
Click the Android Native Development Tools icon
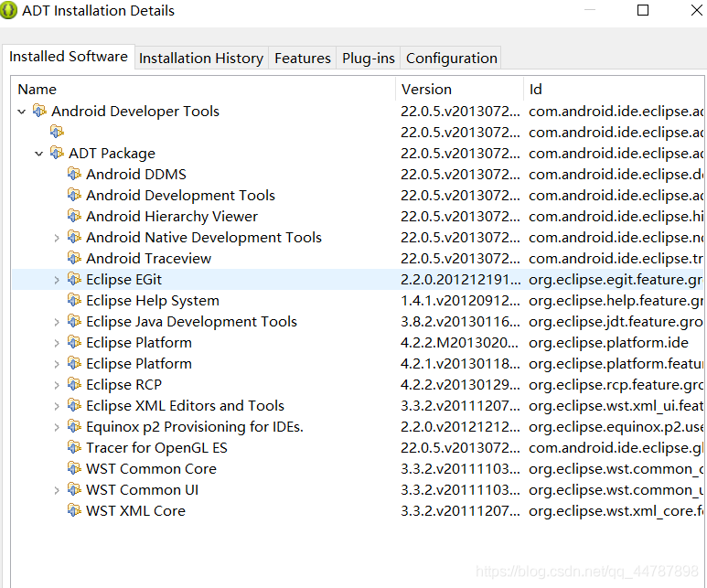pos(74,237)
